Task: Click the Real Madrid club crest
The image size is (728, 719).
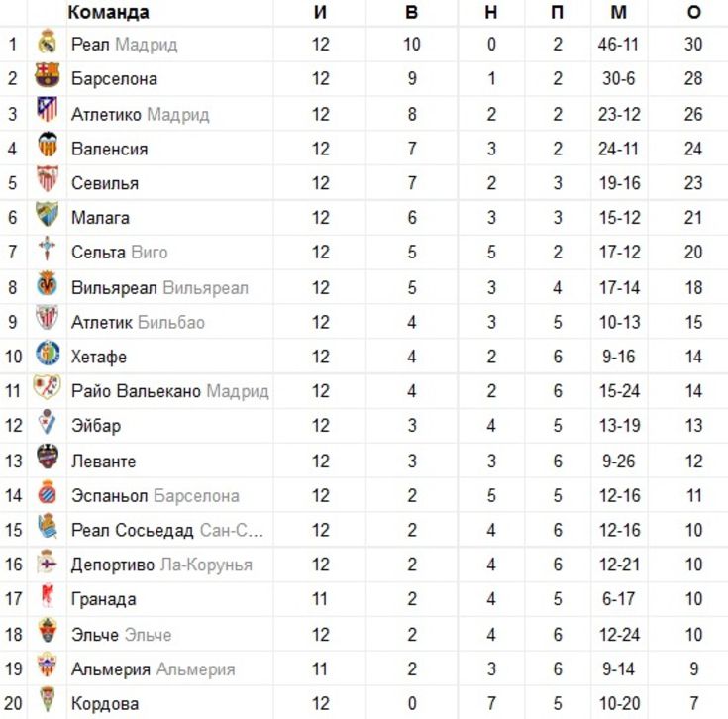Action: point(47,43)
